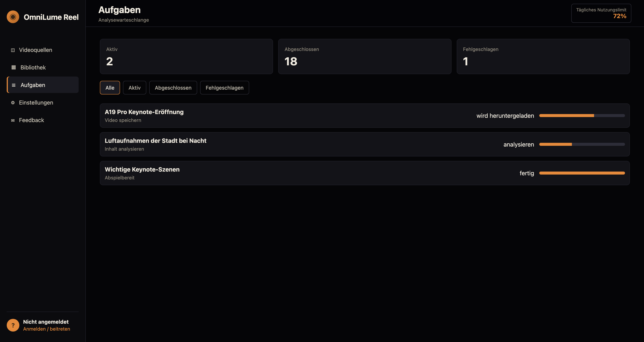
Task: Switch to the Aktiv filter tab
Action: pos(135,88)
